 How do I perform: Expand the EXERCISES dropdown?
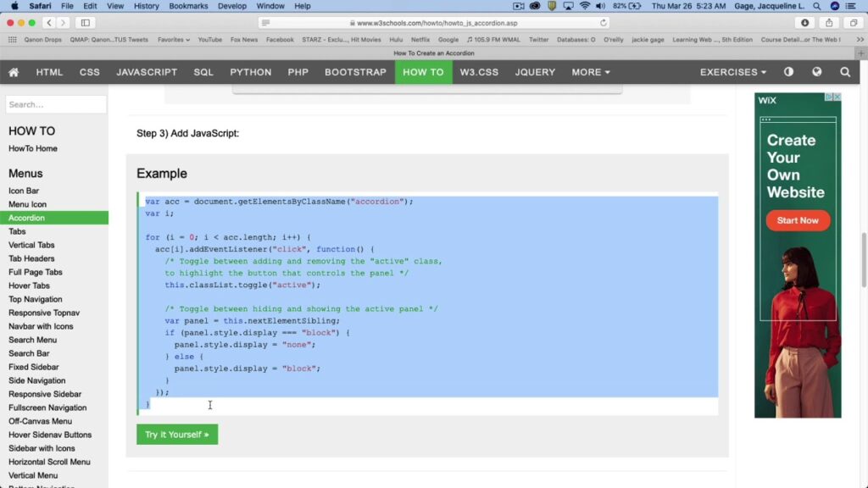point(732,72)
